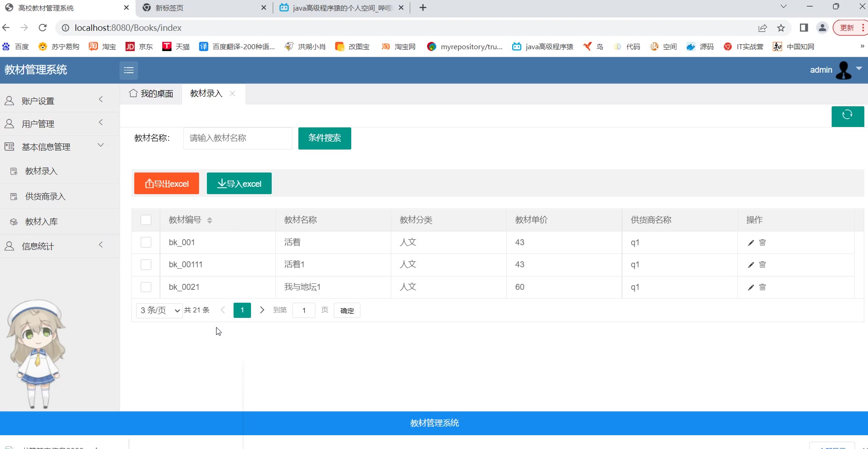The height and width of the screenshot is (449, 868).
Task: Bookmark this page with star icon
Action: pos(781,28)
